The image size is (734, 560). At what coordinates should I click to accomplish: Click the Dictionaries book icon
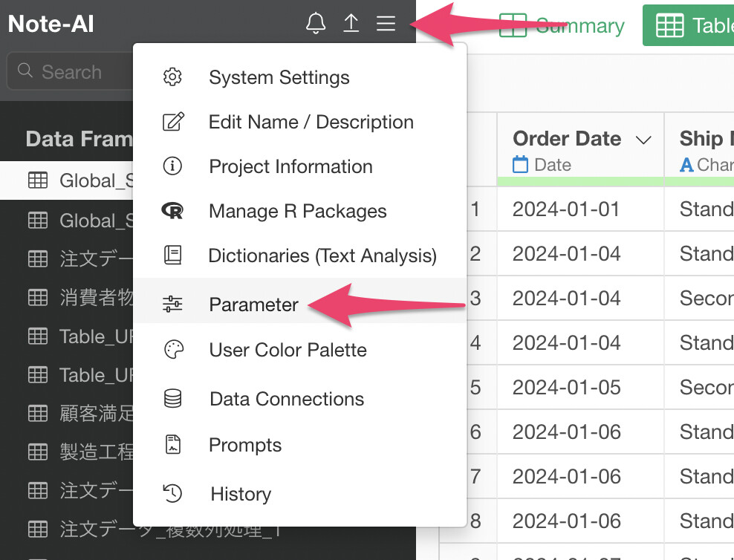pyautogui.click(x=172, y=255)
